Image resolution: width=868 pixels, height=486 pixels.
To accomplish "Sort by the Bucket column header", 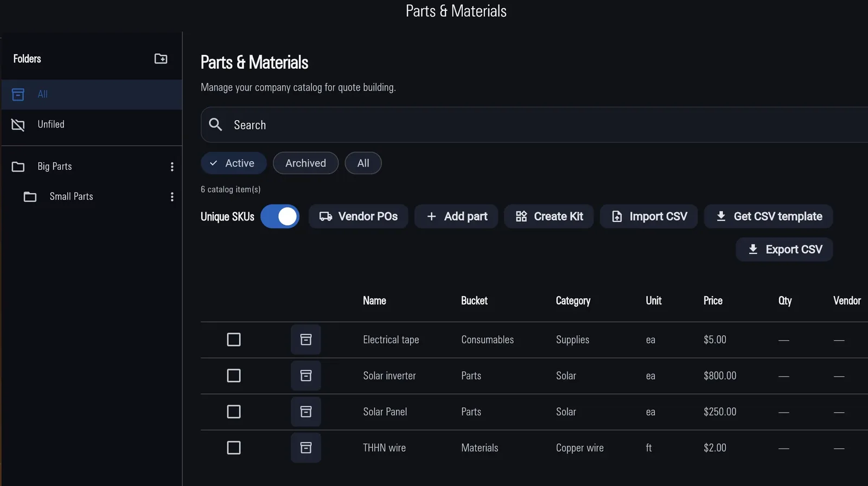I will [474, 300].
